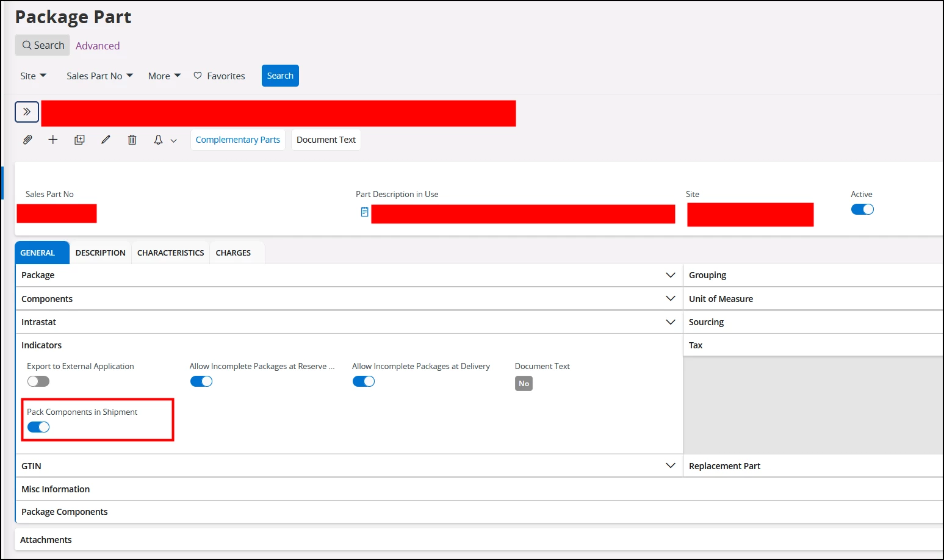Duplicate the record using copy icon
This screenshot has height=560, width=944.
79,140
